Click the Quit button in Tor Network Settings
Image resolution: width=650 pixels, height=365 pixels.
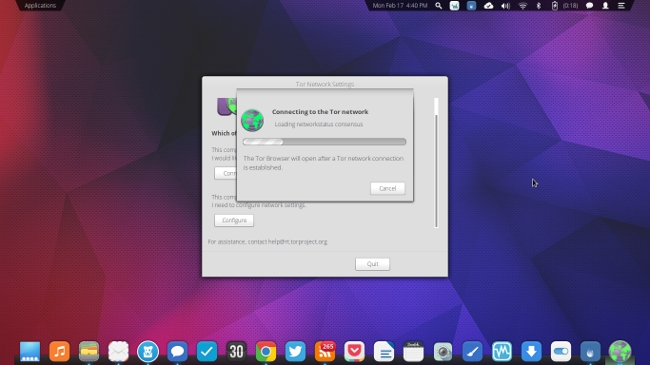pyautogui.click(x=372, y=264)
